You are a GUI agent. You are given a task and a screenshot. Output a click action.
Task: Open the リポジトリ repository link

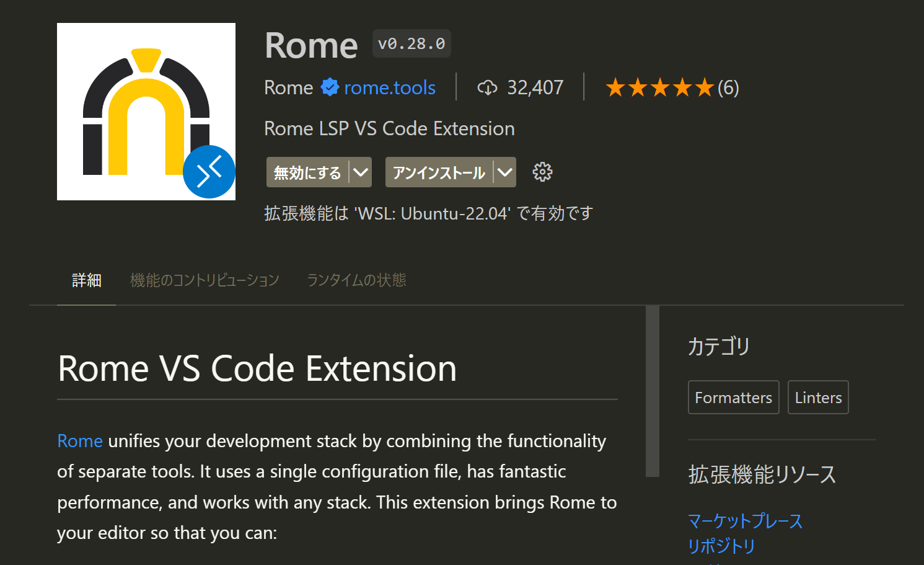pos(721,546)
